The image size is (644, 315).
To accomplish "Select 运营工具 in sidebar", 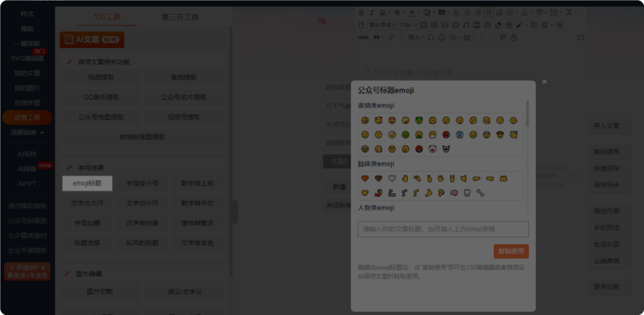I will coord(27,118).
